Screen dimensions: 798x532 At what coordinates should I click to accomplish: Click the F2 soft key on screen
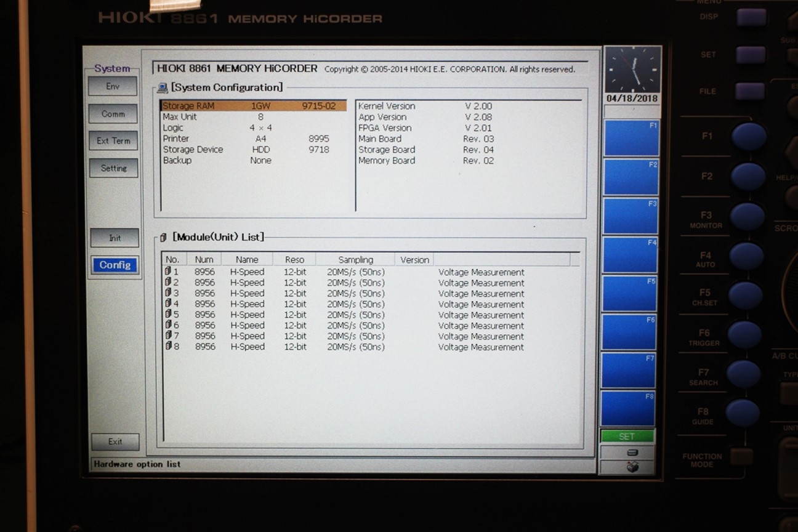point(632,177)
